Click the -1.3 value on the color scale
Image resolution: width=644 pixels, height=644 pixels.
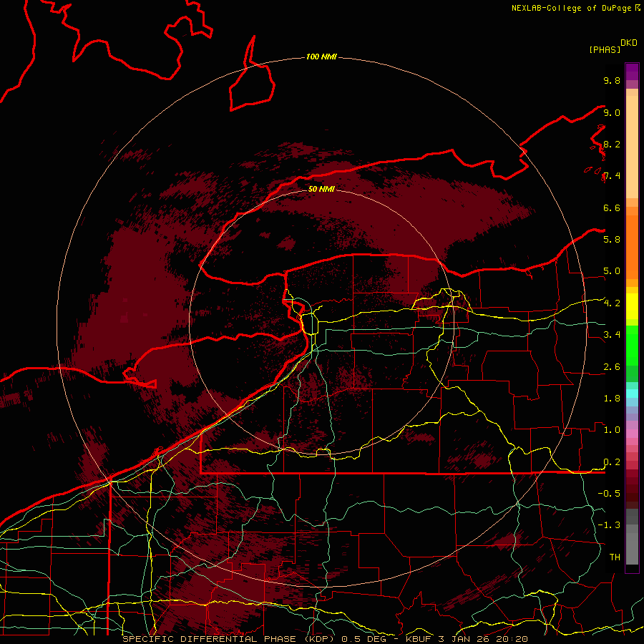tap(609, 525)
